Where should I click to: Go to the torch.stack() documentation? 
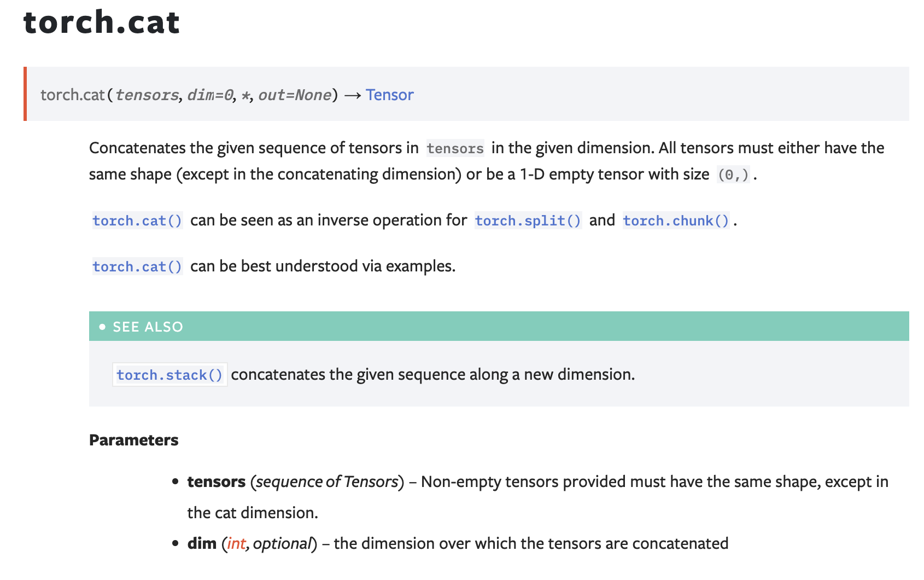[x=169, y=375]
